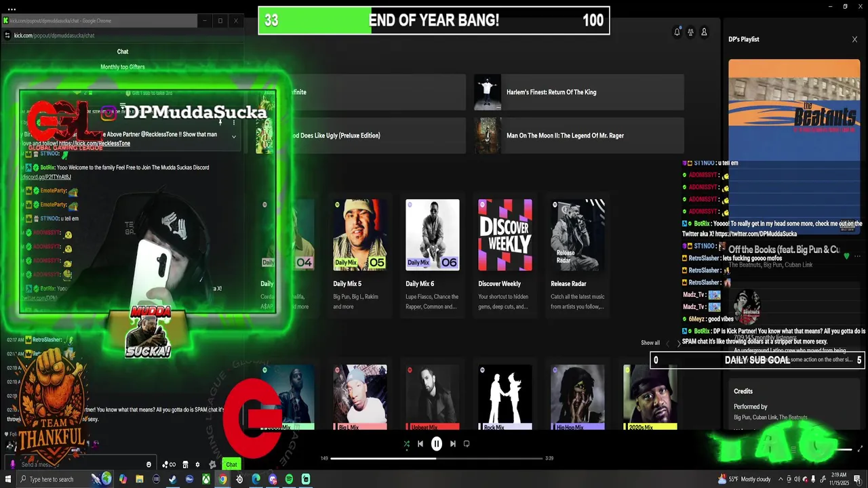Like the Off the Books track
Viewport: 868px width, 488px height.
click(x=846, y=256)
